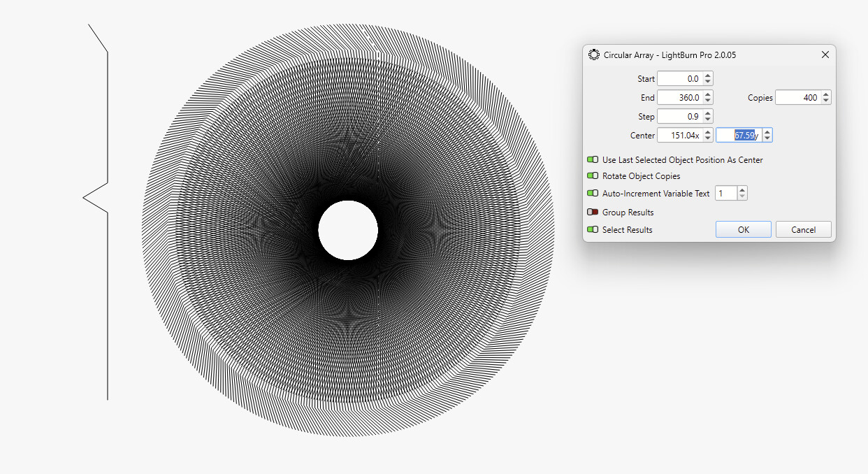Click the Circular Array dialog title icon
868x474 pixels.
(594, 55)
